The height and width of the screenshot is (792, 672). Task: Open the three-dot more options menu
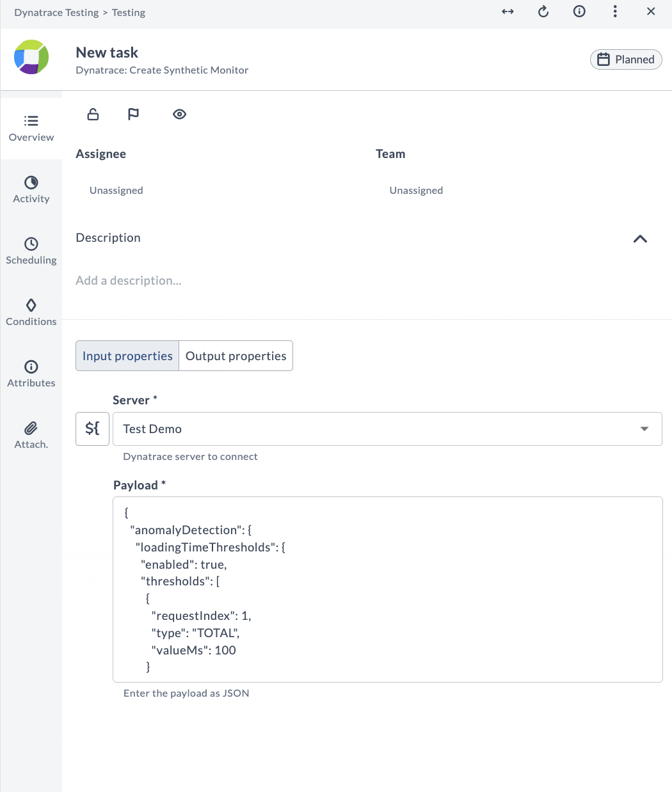(615, 12)
